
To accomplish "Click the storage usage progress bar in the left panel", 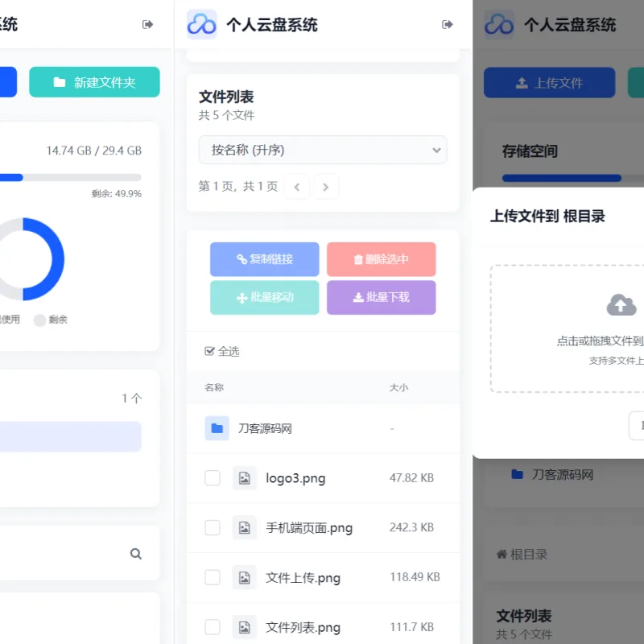I will click(x=71, y=177).
